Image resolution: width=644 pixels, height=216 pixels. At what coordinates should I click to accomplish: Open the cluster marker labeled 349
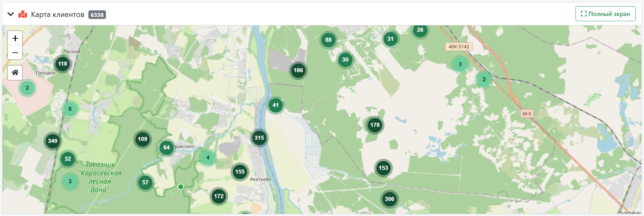(53, 141)
